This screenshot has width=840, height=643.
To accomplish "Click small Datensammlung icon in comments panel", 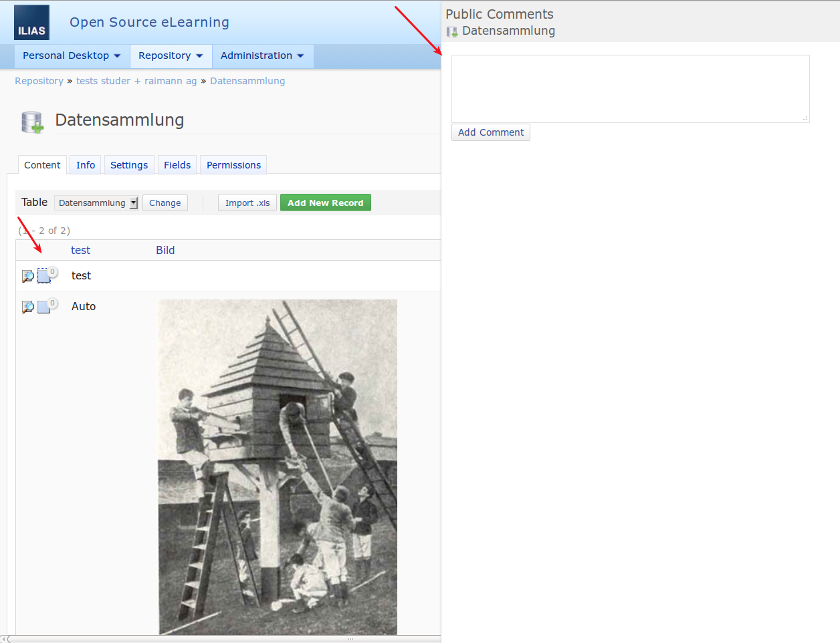I will click(x=452, y=31).
